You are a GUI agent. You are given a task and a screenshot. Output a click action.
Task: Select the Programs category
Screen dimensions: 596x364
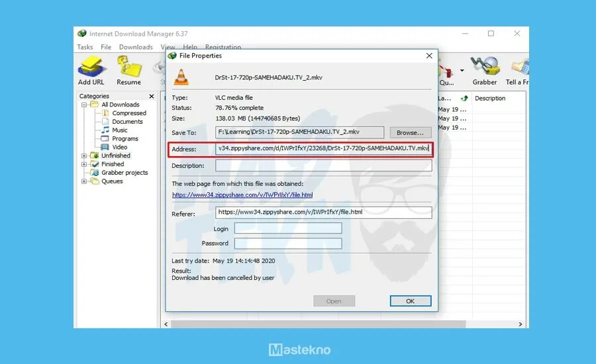pyautogui.click(x=124, y=139)
